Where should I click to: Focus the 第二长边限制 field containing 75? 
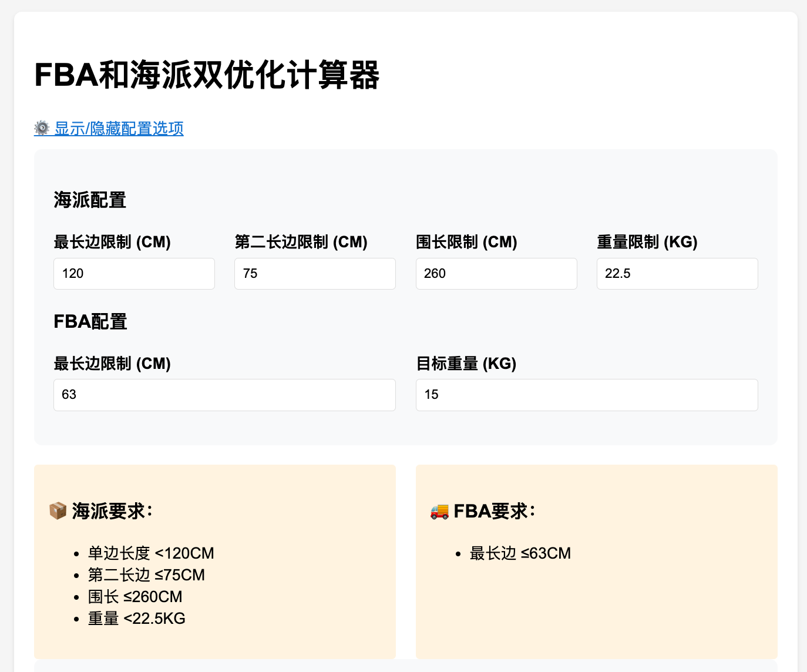tap(315, 274)
